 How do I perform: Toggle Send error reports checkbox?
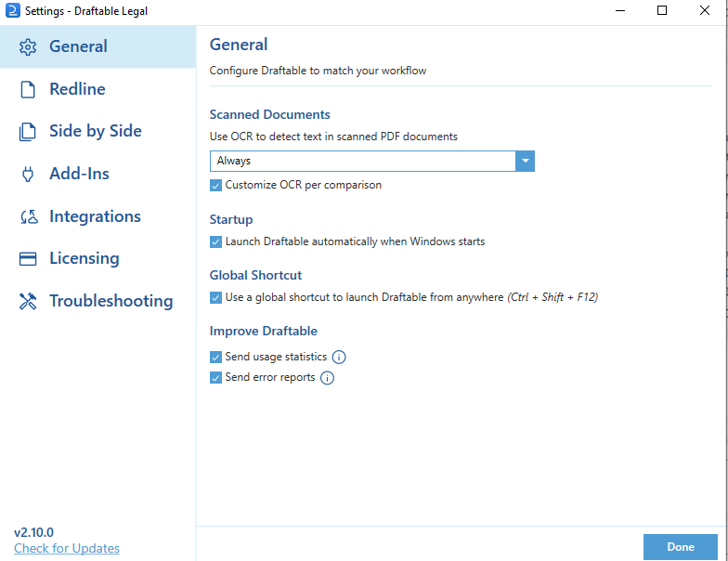coord(215,377)
